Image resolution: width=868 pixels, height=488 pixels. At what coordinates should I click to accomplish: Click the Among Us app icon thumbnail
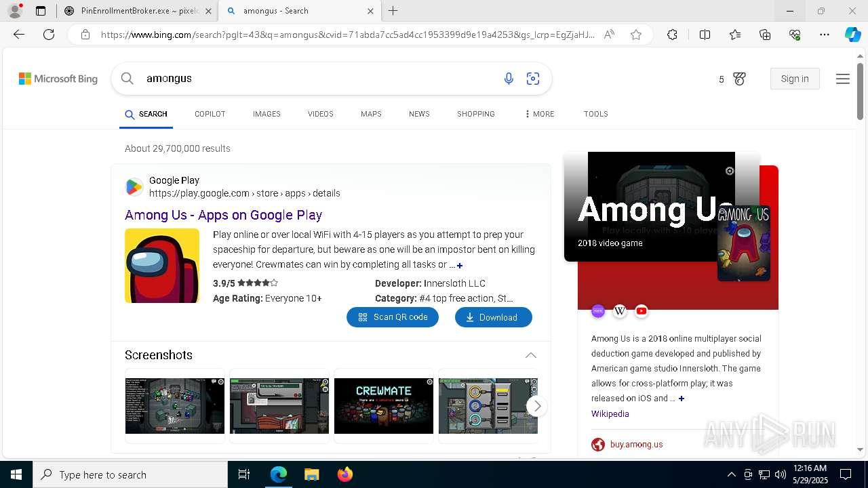pos(162,266)
